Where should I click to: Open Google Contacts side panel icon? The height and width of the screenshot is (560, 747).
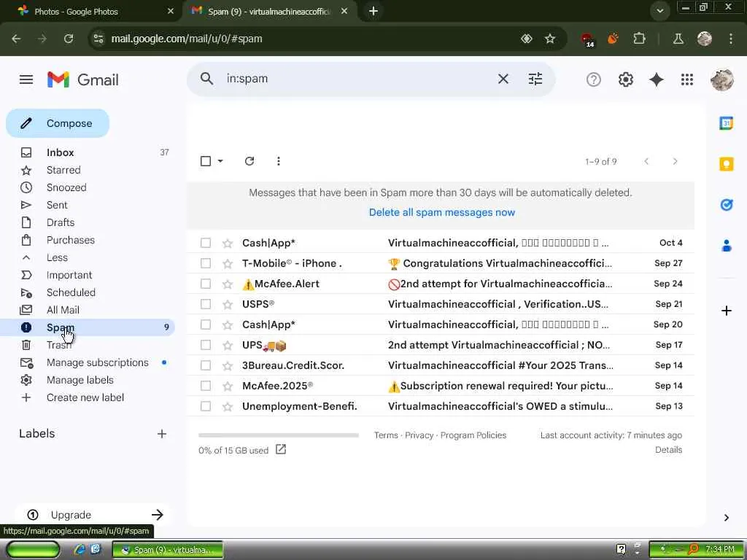[726, 246]
